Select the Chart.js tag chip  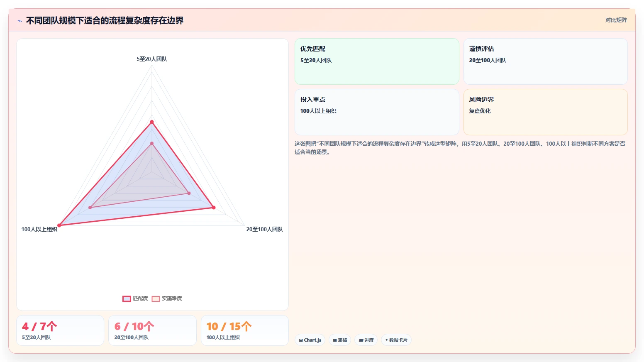(310, 340)
